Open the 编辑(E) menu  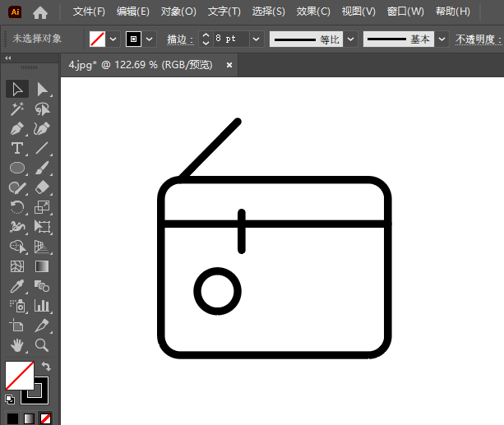(x=132, y=12)
